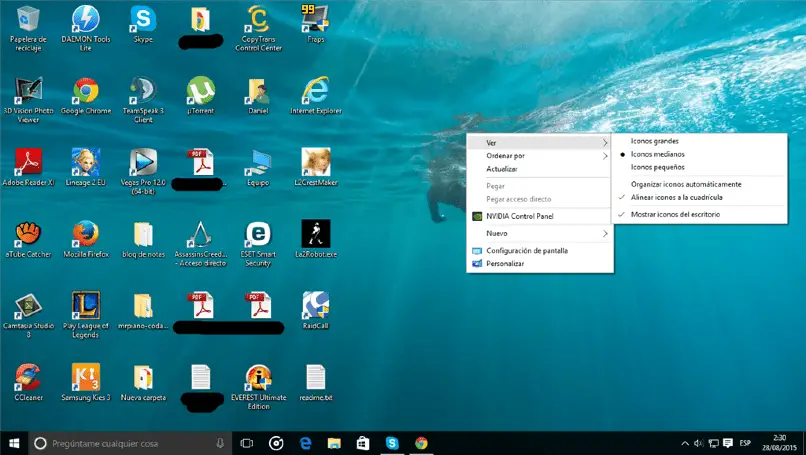This screenshot has height=455, width=806.
Task: Enable Organizar iconos automáticamente
Action: pos(686,184)
